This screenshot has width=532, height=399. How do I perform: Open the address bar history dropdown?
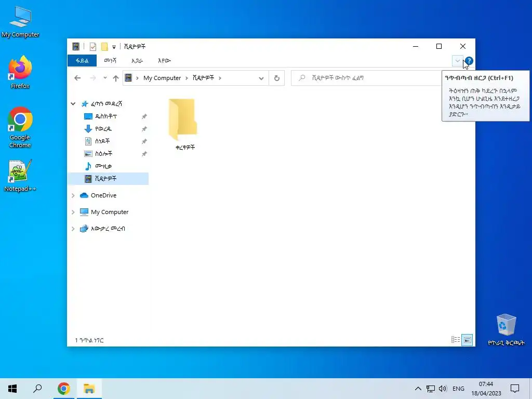point(261,78)
